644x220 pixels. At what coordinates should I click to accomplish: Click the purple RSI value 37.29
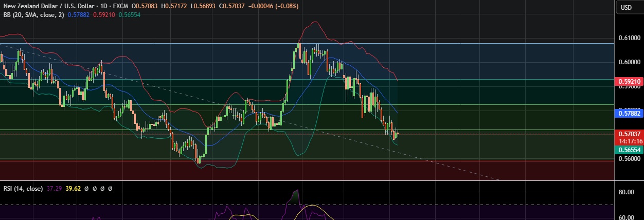pos(53,189)
